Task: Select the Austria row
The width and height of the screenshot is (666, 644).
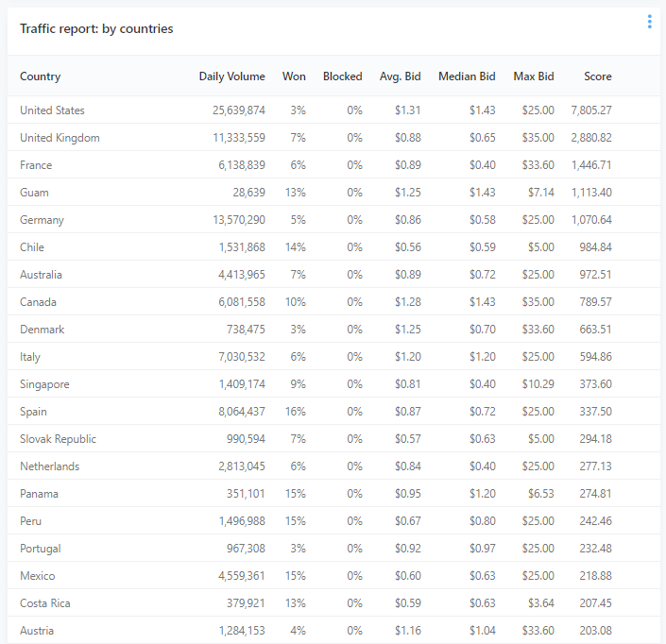Action: point(333,630)
